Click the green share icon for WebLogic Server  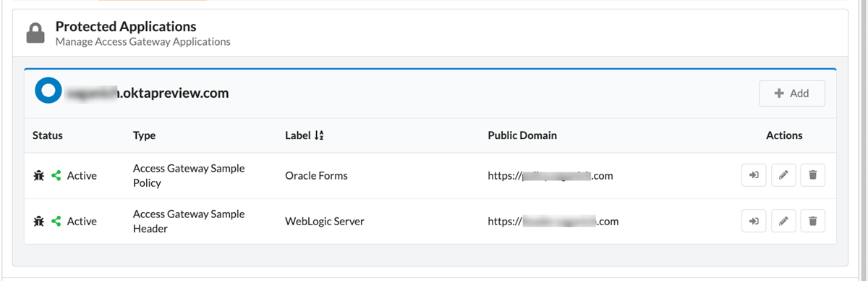pos(56,222)
